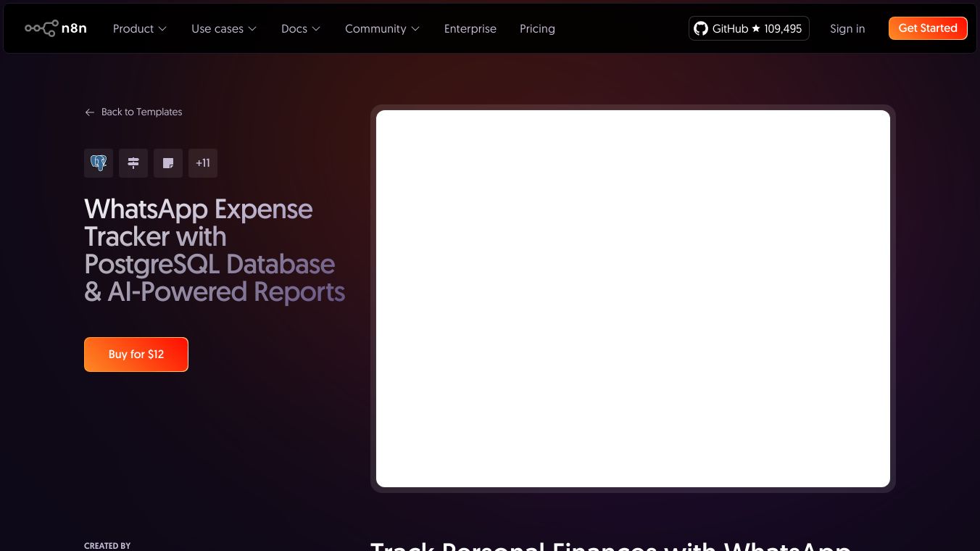Open the Docs dropdown
Screen dimensions: 980x551
pyautogui.click(x=301, y=29)
